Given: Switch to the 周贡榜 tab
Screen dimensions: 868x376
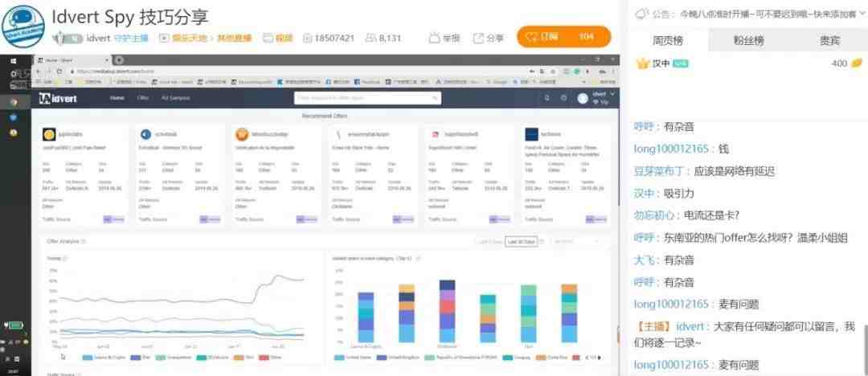Looking at the screenshot, I should [x=668, y=40].
